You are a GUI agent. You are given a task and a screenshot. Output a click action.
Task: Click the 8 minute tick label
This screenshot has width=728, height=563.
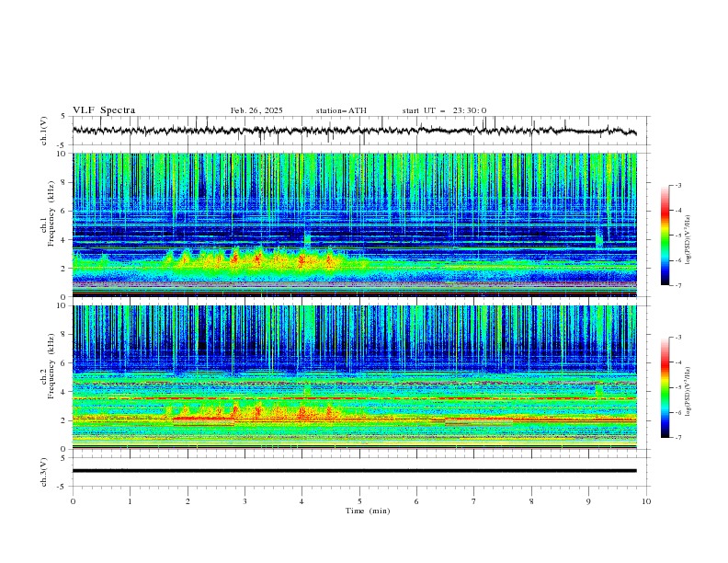(531, 501)
